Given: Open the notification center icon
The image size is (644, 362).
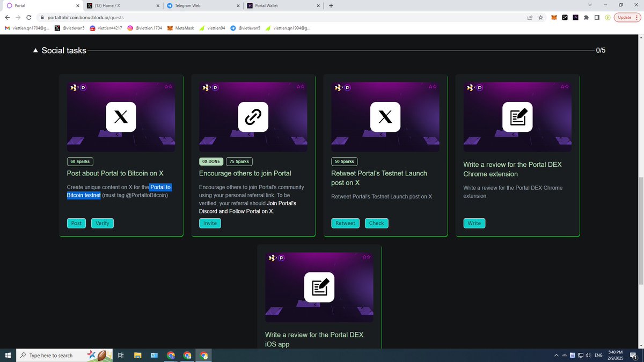Looking at the screenshot, I should tap(634, 355).
